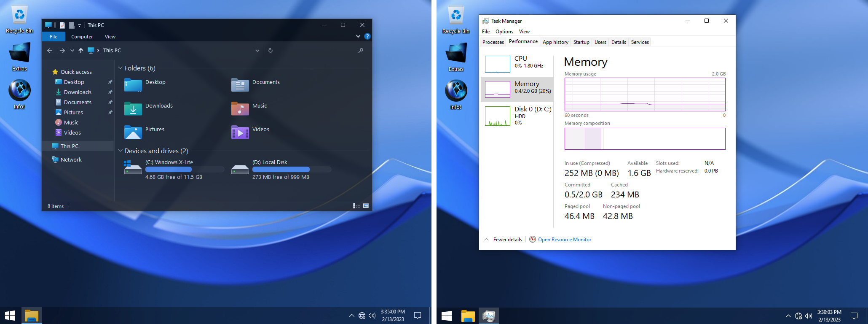
Task: Open File Explorer's blue Help icon
Action: coord(367,37)
